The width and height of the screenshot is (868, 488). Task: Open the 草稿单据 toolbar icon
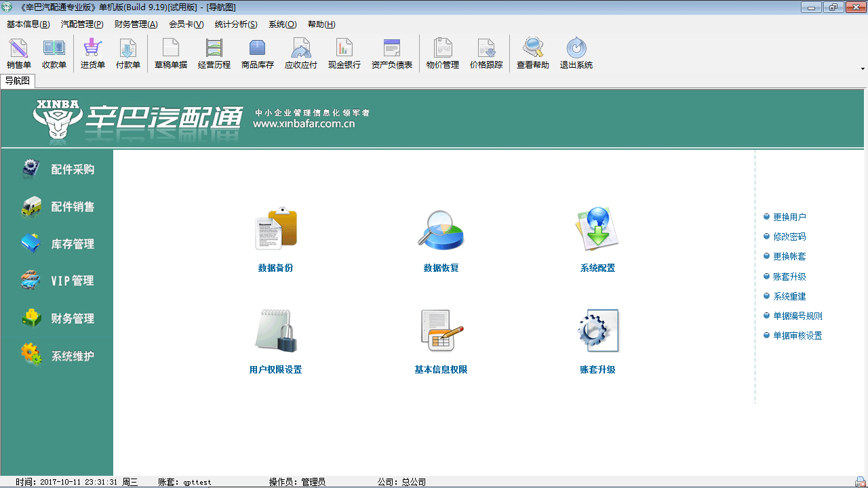click(x=171, y=54)
